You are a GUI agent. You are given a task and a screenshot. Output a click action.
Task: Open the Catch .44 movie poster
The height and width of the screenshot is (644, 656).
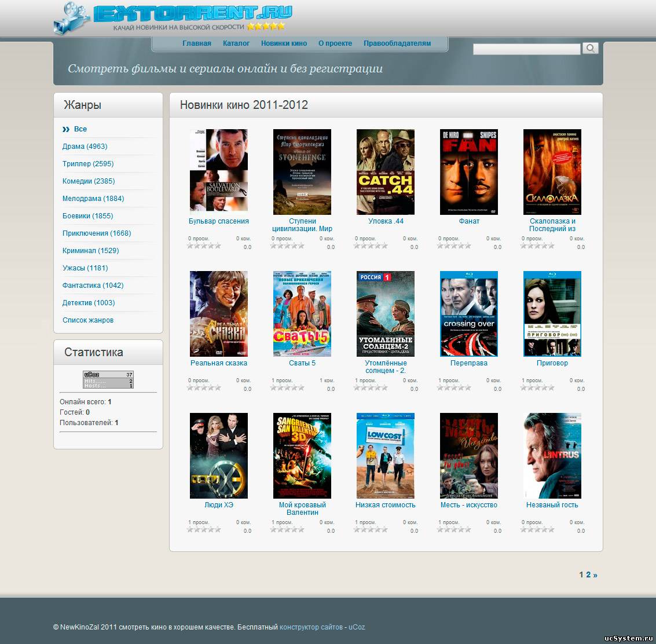[x=386, y=171]
